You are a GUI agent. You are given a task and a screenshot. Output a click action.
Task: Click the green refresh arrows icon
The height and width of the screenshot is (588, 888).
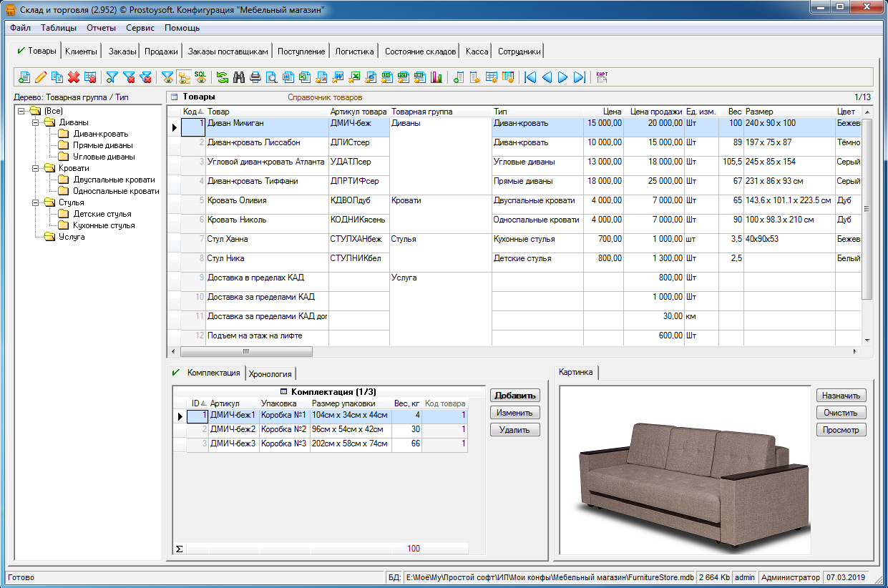(x=223, y=77)
